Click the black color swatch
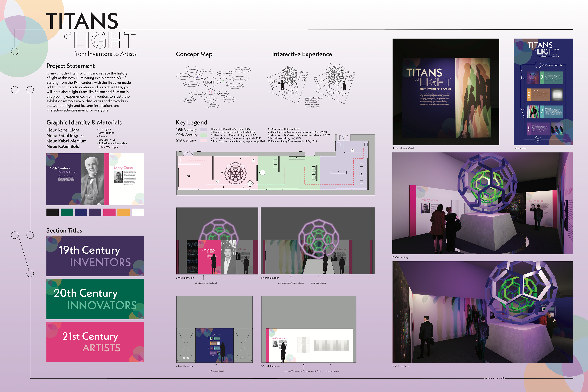Viewport: 588px width, 392px height. [53, 213]
